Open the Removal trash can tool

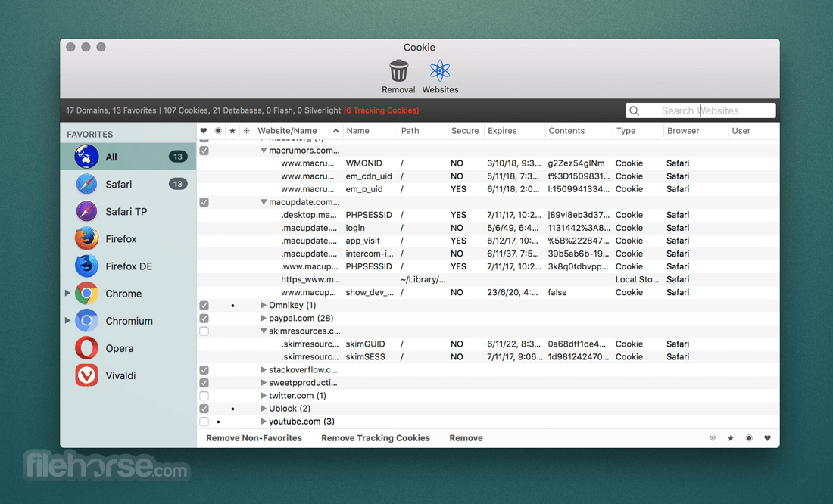[x=398, y=70]
